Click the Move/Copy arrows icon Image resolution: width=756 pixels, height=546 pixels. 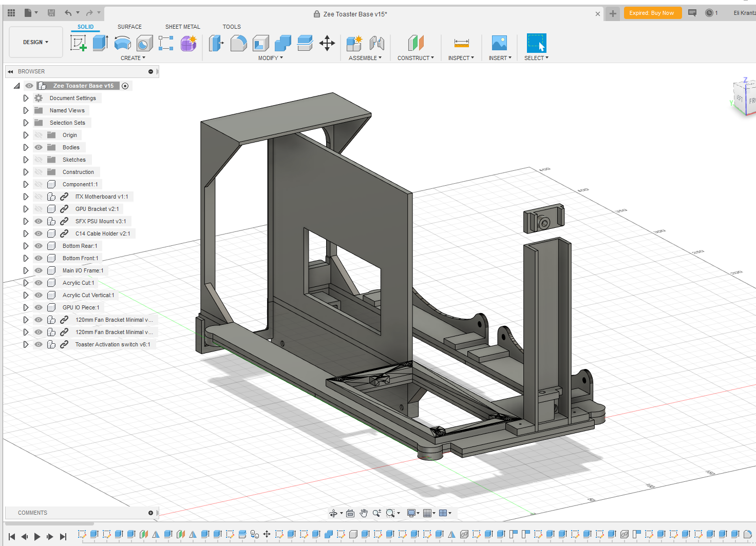coord(327,43)
